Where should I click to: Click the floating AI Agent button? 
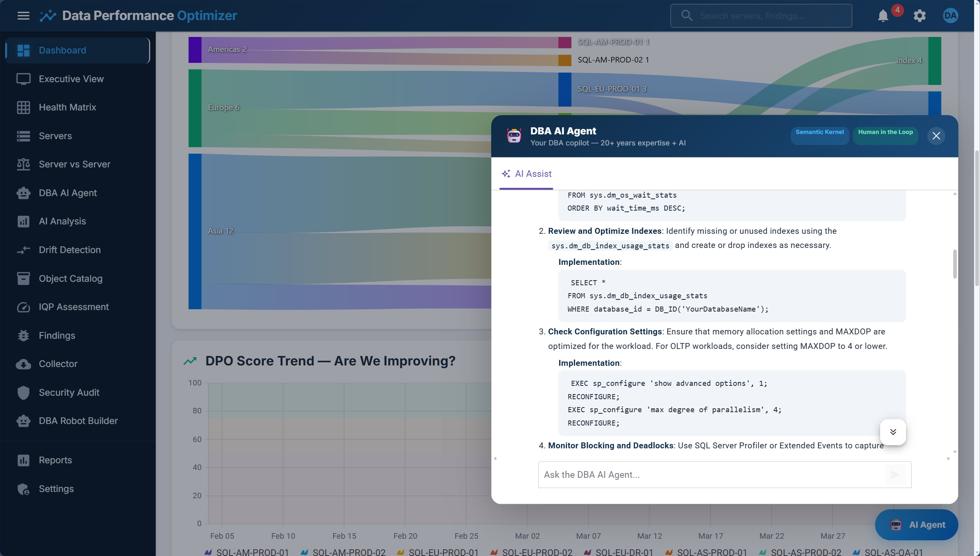(x=916, y=525)
